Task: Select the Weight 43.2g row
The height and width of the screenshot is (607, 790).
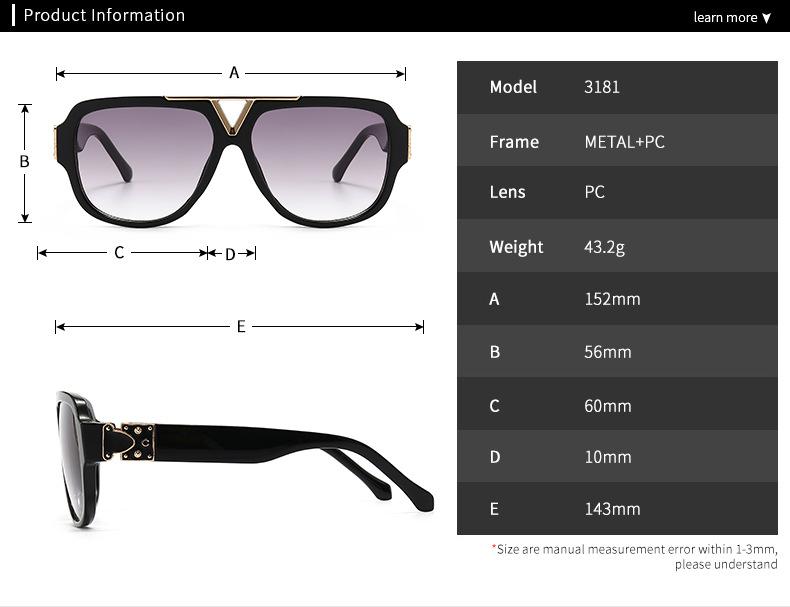Action: click(617, 246)
